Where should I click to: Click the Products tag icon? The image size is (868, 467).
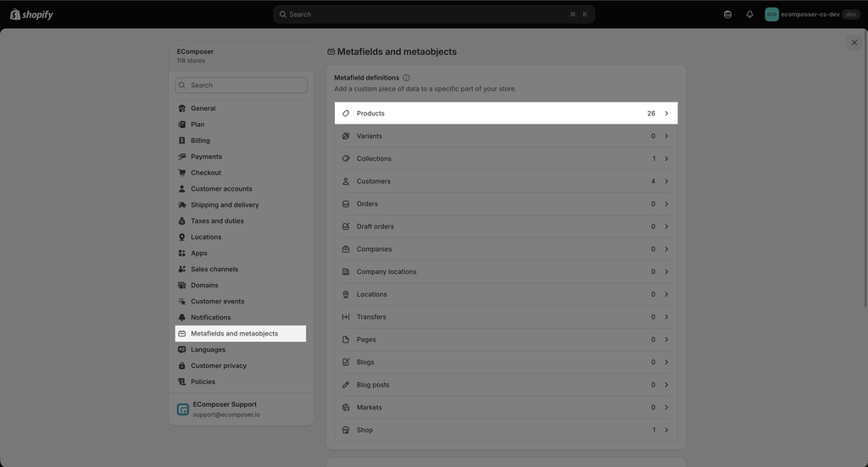tap(346, 114)
